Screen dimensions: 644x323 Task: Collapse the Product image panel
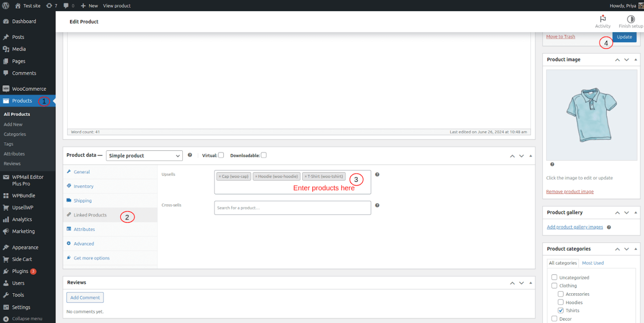636,59
